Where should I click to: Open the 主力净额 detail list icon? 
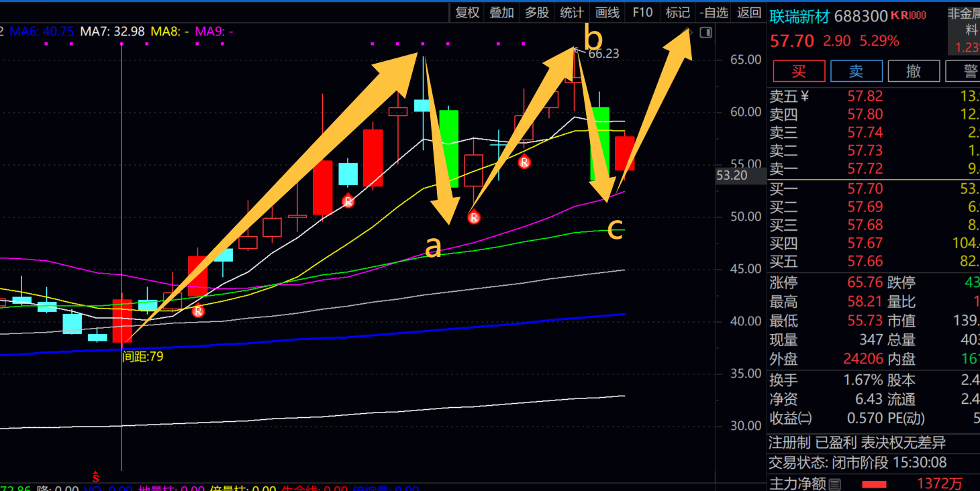[x=834, y=484]
